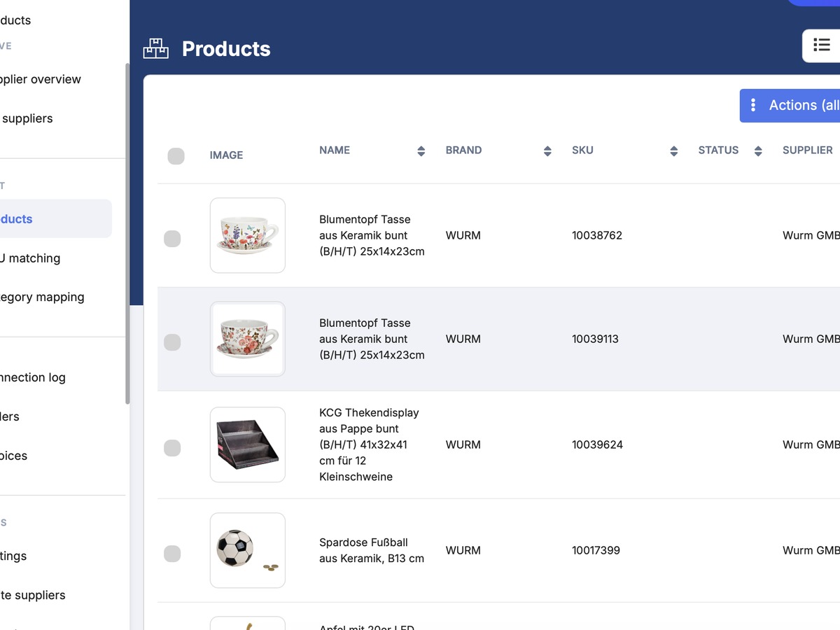Image resolution: width=840 pixels, height=630 pixels.
Task: Click SKU value 10038762
Action: coord(597,235)
